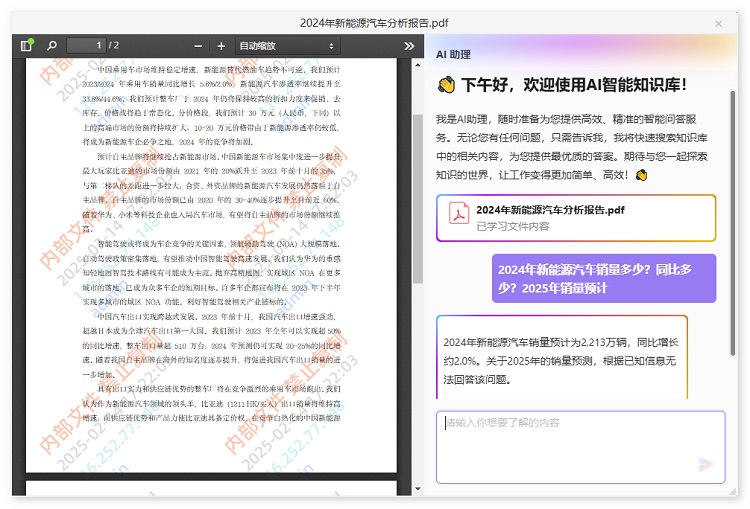Click the AI answer message about 2,213万辆
Image resolution: width=750 pixels, height=509 pixels.
pyautogui.click(x=562, y=358)
